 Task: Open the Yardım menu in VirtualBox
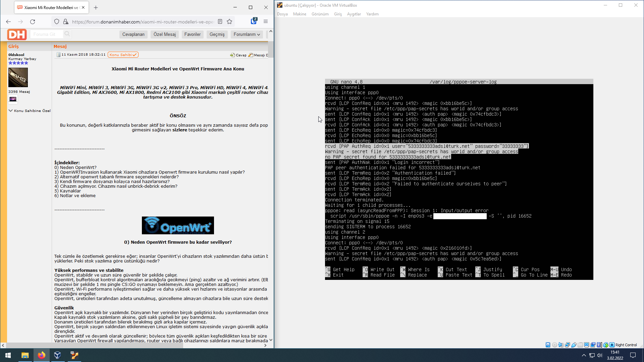click(372, 14)
